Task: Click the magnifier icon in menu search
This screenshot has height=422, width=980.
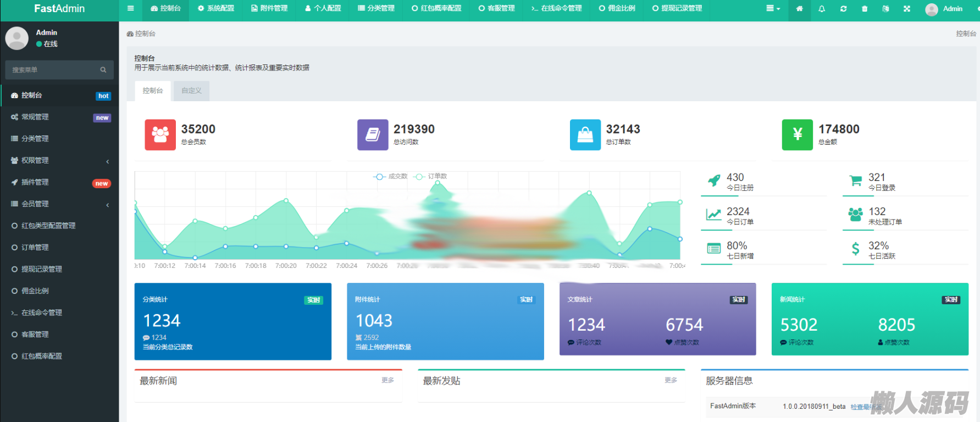Action: click(x=103, y=70)
